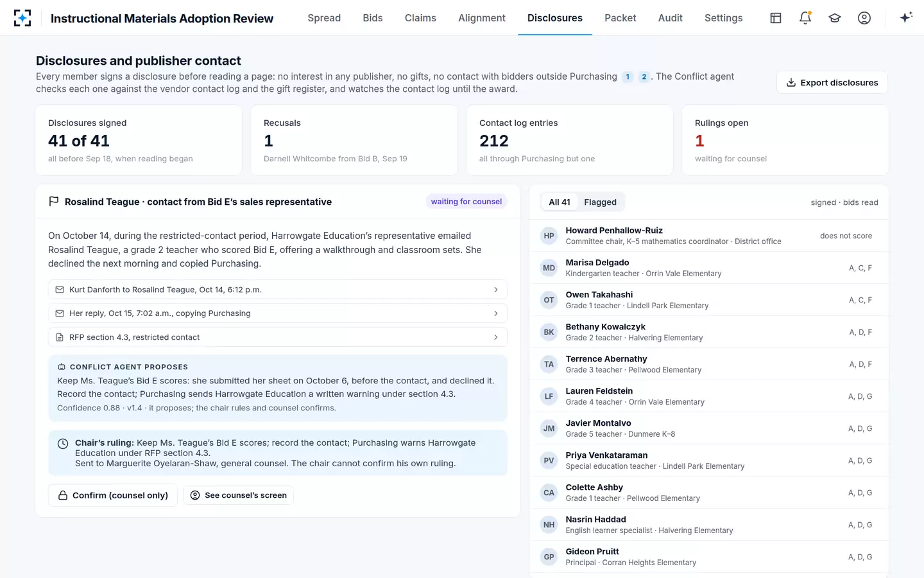
Task: Open the Contact log entries card
Action: [570, 140]
